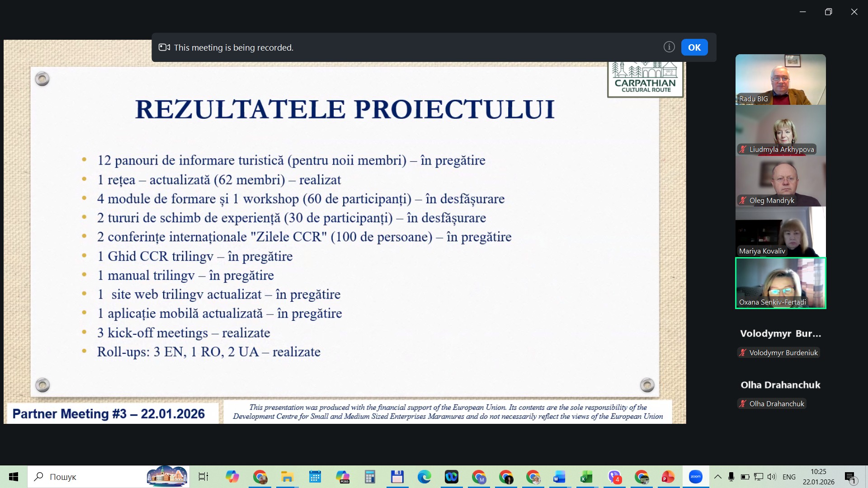The width and height of the screenshot is (868, 488).
Task: Open PowerPoint from the taskbar
Action: 668,477
